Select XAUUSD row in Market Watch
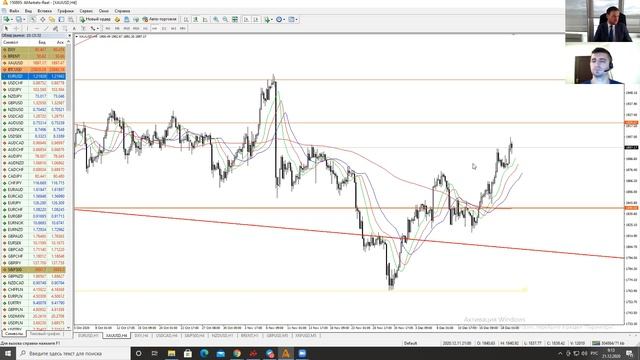 tap(33, 63)
